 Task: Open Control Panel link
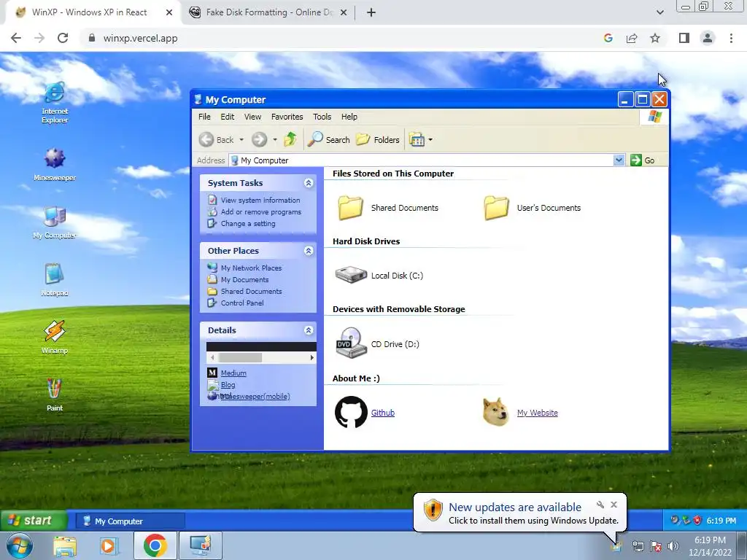[242, 303]
